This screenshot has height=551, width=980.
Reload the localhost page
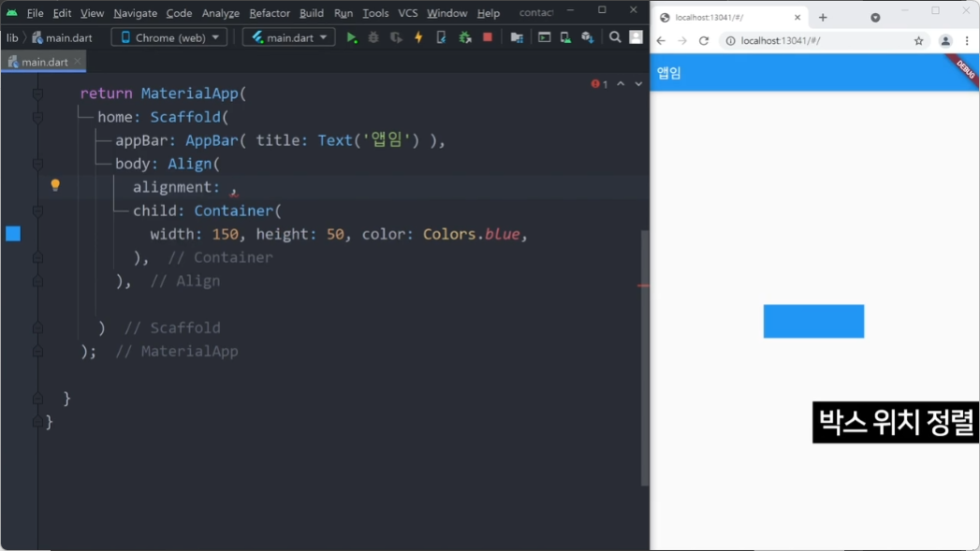point(704,40)
